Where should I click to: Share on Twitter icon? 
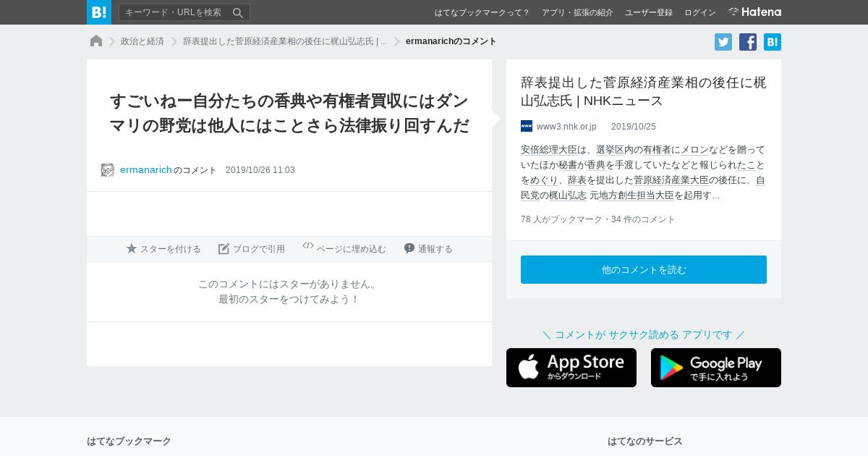coord(723,42)
